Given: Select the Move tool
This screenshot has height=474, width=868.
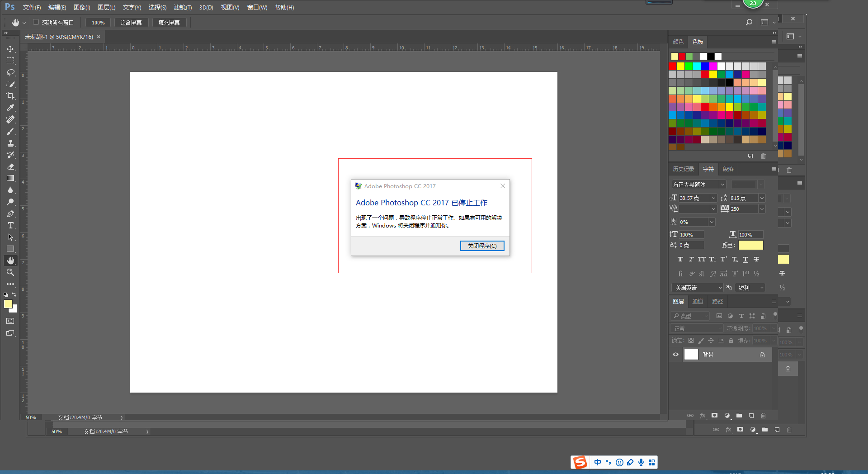Looking at the screenshot, I should [10, 49].
